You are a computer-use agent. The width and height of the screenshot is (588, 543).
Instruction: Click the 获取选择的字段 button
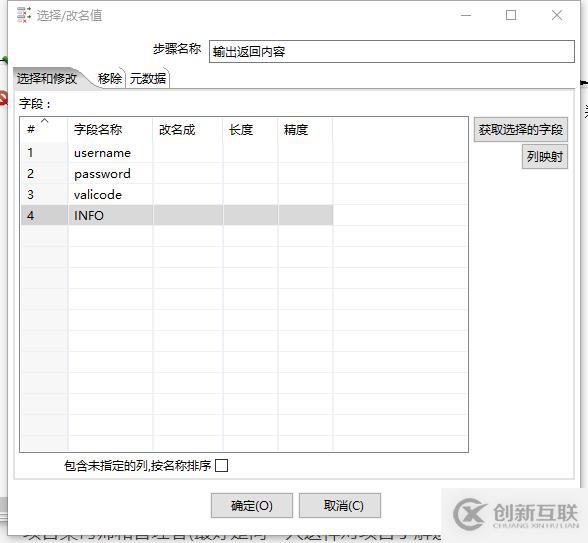(x=520, y=130)
